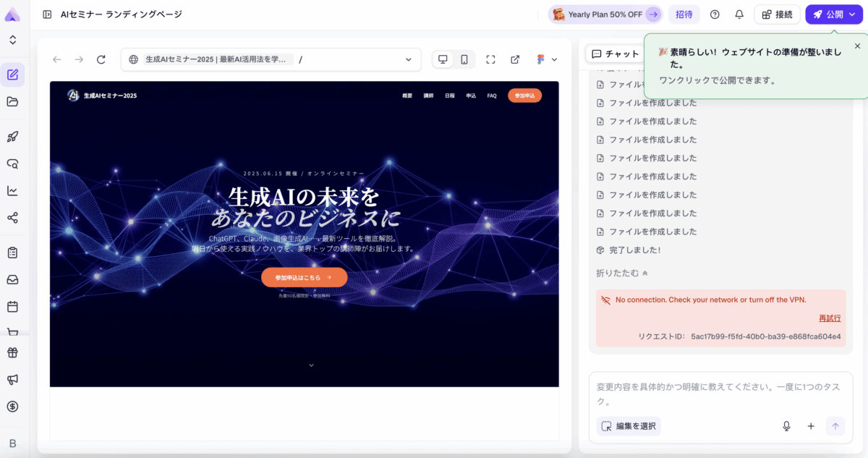Viewport: 868px width, 458px height.
Task: Open the notifications bell icon
Action: [x=739, y=14]
